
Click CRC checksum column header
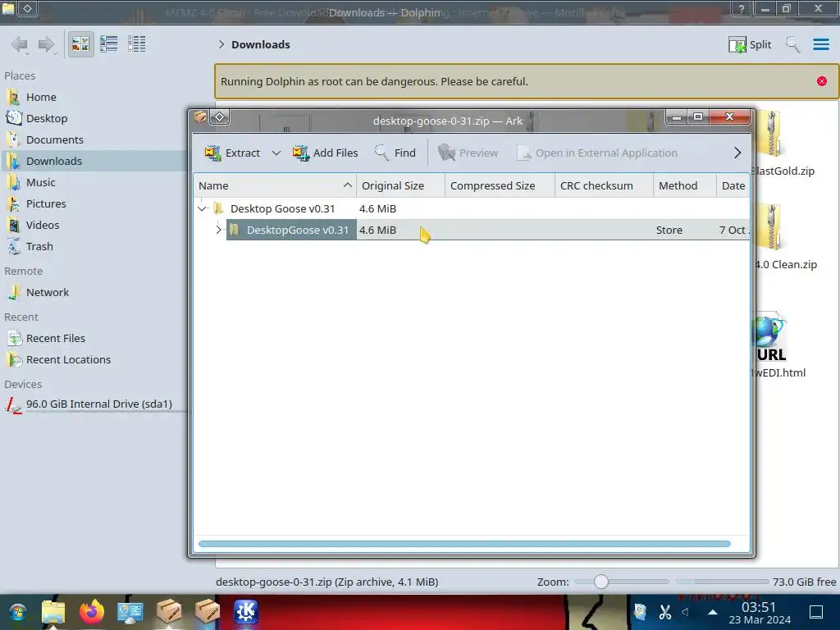[x=604, y=186]
